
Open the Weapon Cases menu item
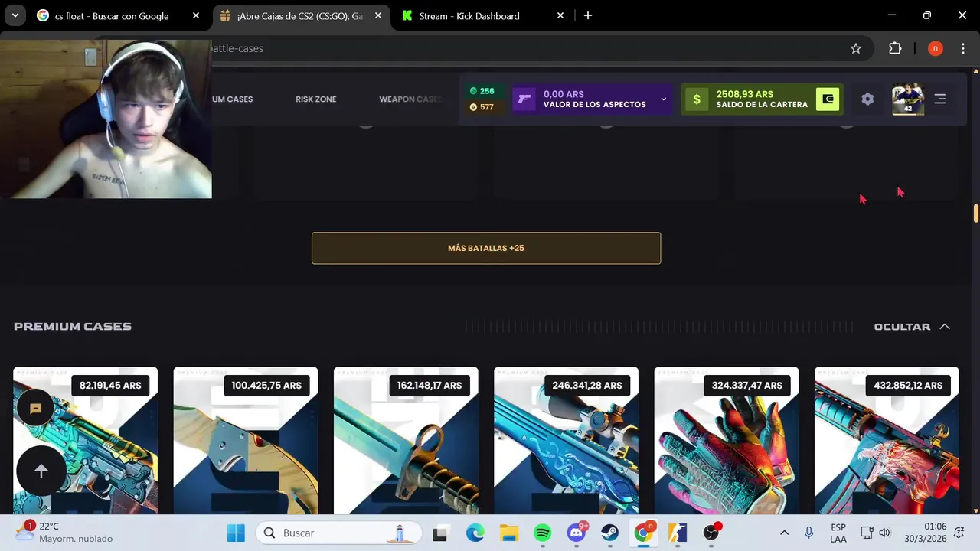[410, 99]
